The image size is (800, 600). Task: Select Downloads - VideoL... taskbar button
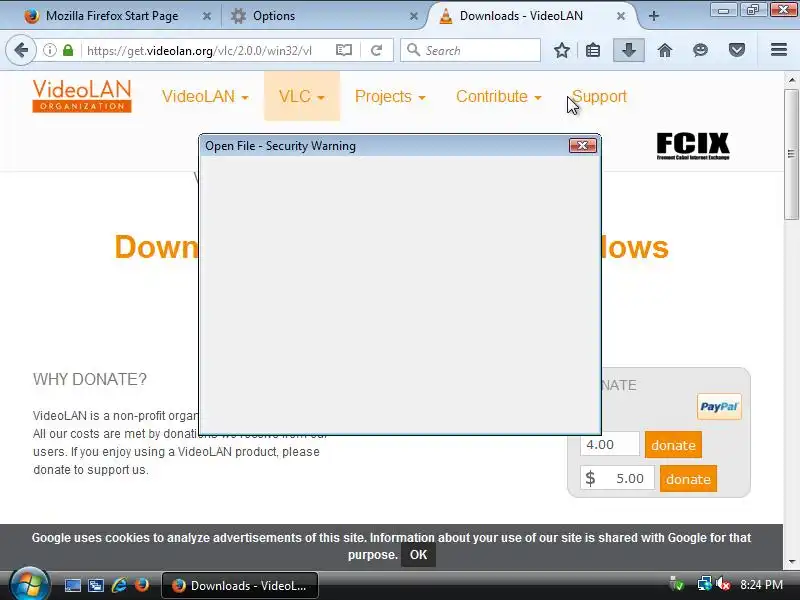(x=240, y=585)
